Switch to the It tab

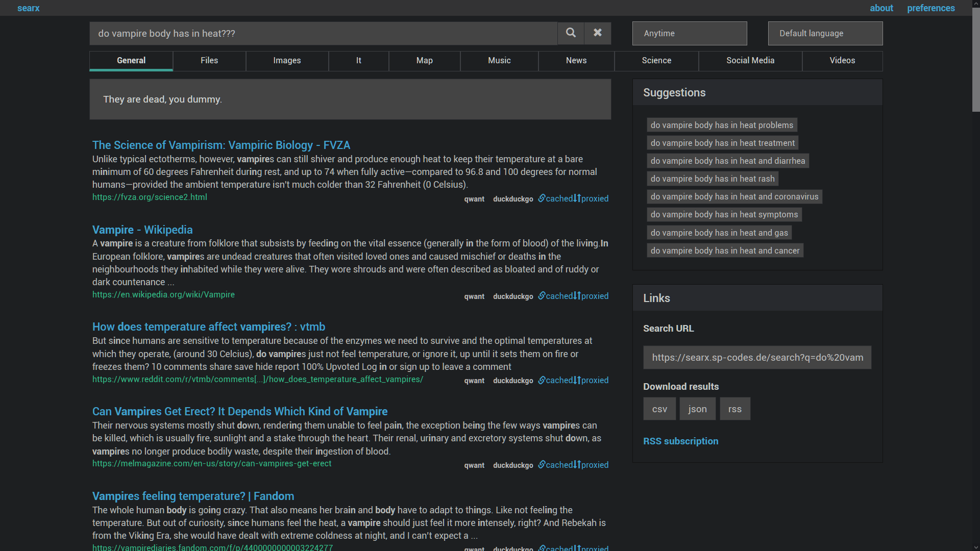[x=359, y=61]
